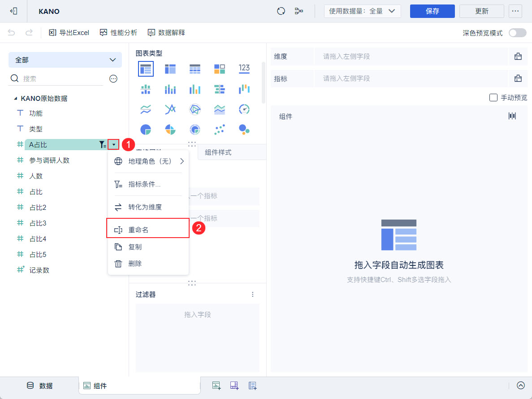
Task: Select the 123 KPI card chart type
Action: pos(244,69)
